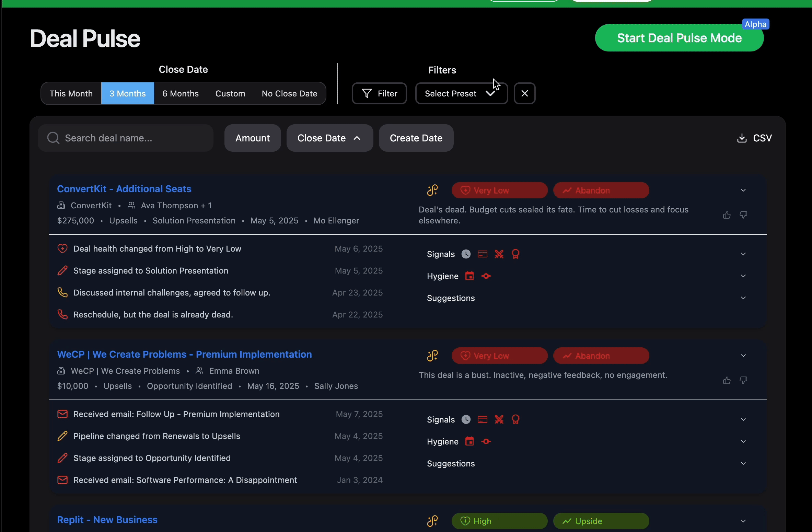The height and width of the screenshot is (532, 812).
Task: Sort deals by Amount
Action: point(253,138)
